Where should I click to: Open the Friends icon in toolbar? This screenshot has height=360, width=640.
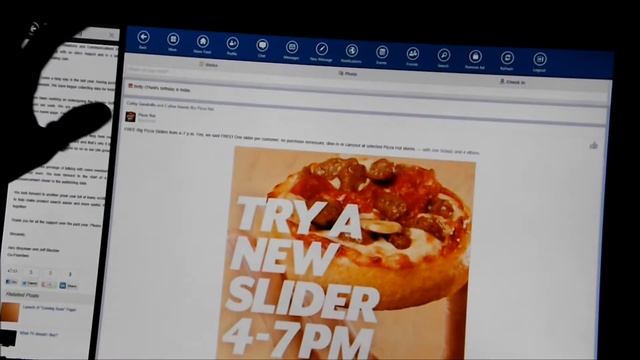coord(413,54)
